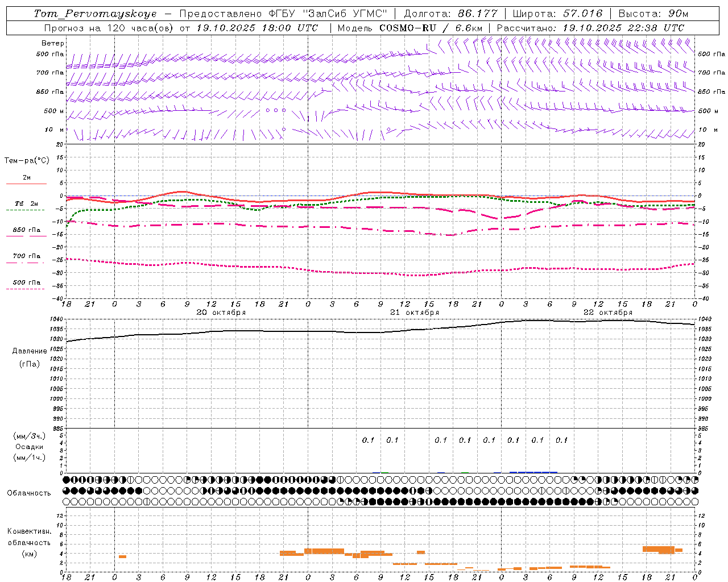Click the first '0.1' precipitation value on 21 October
This screenshot has width=728, height=582.
coord(368,440)
